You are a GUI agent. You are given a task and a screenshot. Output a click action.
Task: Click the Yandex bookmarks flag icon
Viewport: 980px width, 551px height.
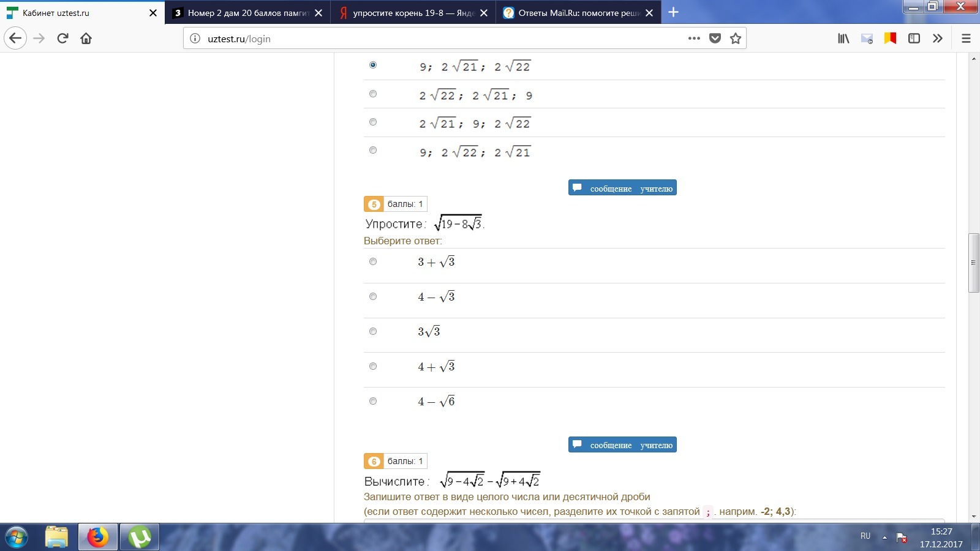point(890,39)
